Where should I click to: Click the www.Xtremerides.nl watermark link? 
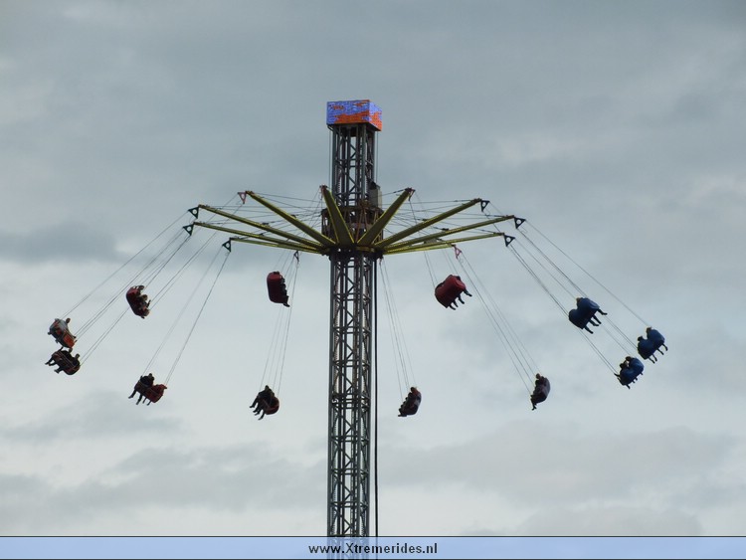(373, 549)
